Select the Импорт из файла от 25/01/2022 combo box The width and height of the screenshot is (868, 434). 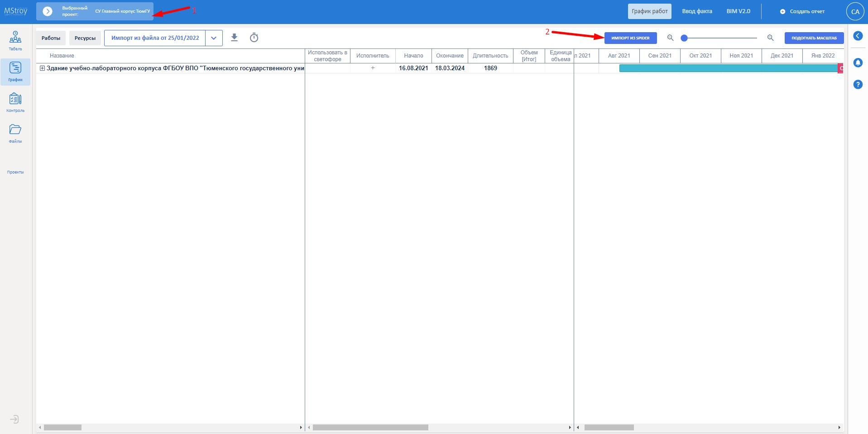(x=155, y=38)
